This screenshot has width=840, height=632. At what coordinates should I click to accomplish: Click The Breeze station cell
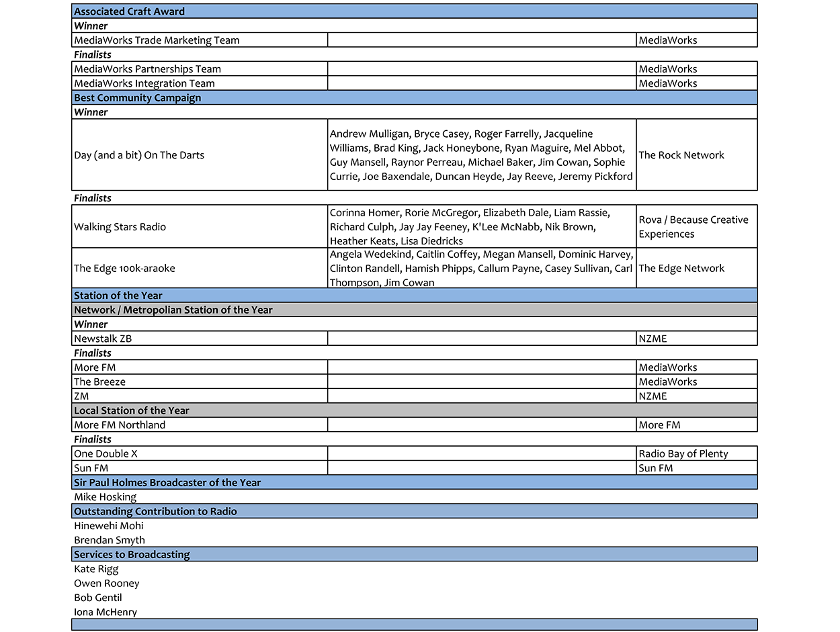tap(200, 381)
